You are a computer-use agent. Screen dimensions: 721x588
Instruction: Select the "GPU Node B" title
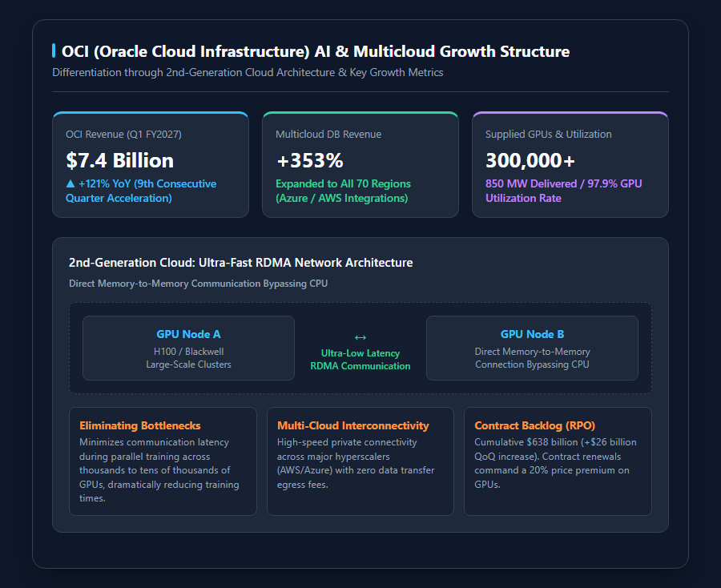click(x=533, y=334)
